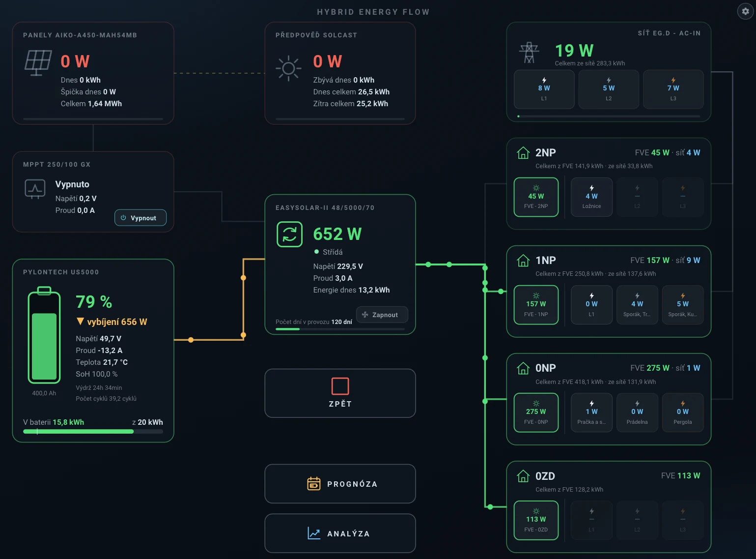The width and height of the screenshot is (756, 559).
Task: Click 'Počet cyklů 39,2 cyklů' text
Action: [x=106, y=399]
